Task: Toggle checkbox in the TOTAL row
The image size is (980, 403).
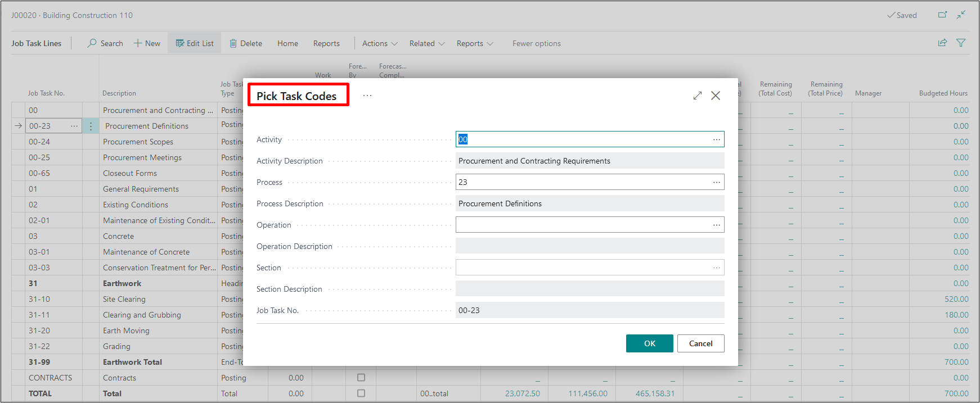Action: pos(361,393)
